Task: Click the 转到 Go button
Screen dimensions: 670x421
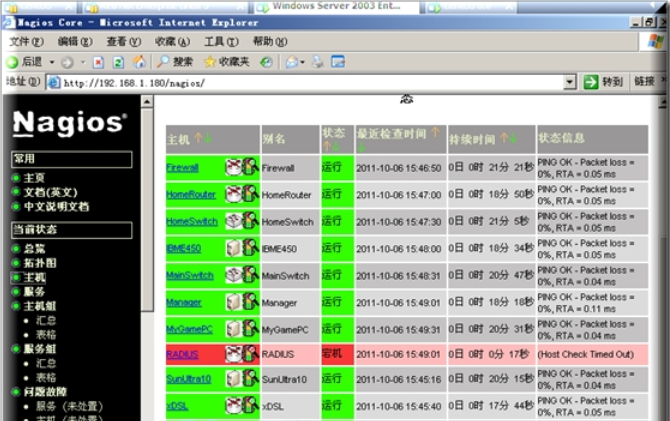Action: click(x=603, y=82)
